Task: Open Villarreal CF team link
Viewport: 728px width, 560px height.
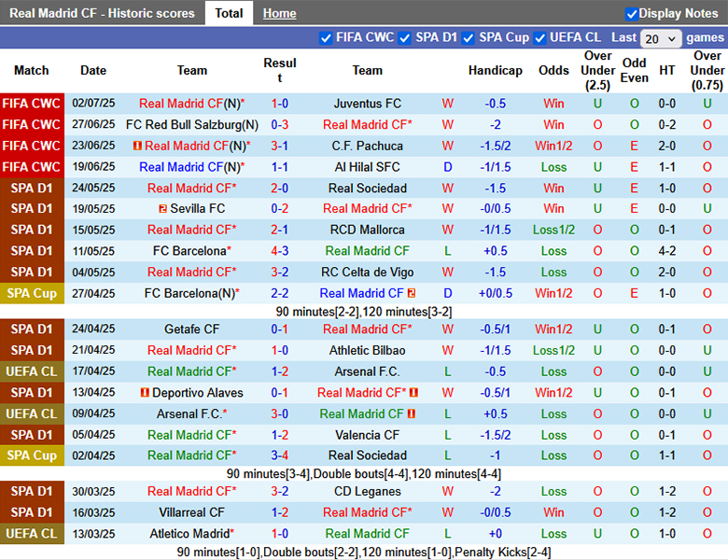Action: coord(191,512)
